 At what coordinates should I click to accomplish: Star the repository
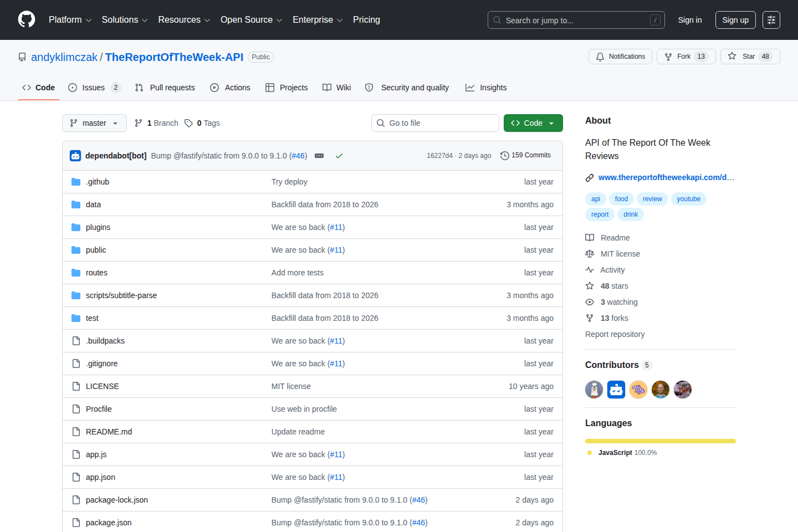pyautogui.click(x=750, y=56)
